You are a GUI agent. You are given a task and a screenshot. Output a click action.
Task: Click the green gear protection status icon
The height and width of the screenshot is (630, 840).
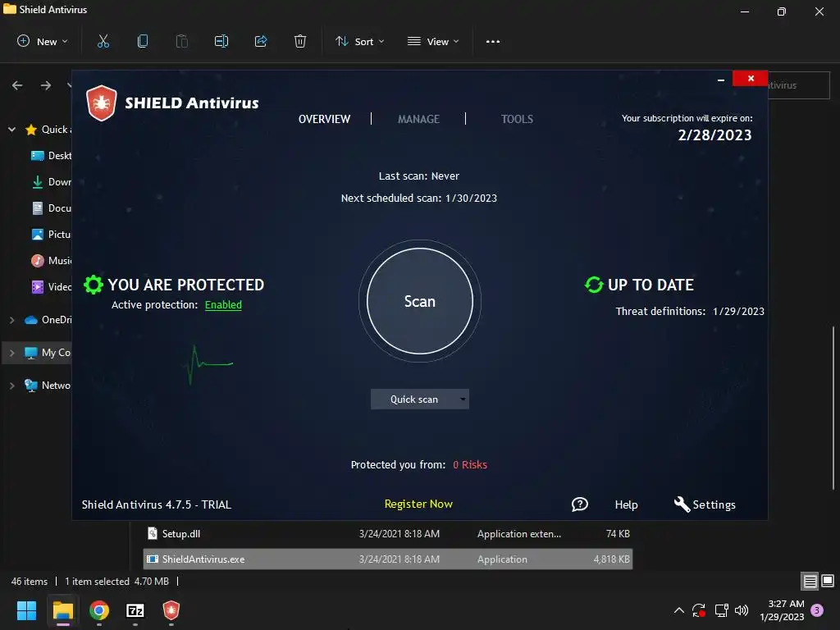[94, 285]
